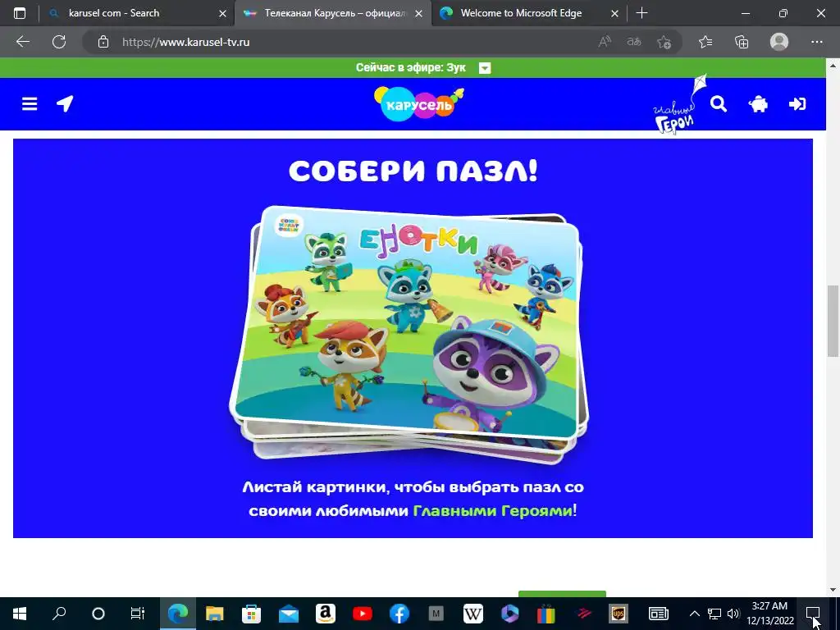The height and width of the screenshot is (630, 840).
Task: Open network status tray icon
Action: [714, 614]
